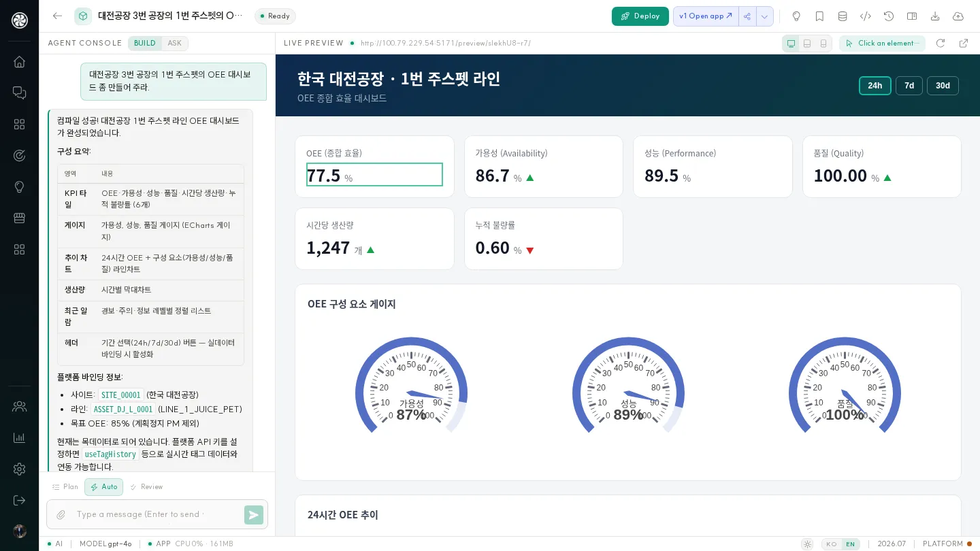The width and height of the screenshot is (980, 551).
Task: Click the target circle sidebar icon
Action: [x=19, y=156]
